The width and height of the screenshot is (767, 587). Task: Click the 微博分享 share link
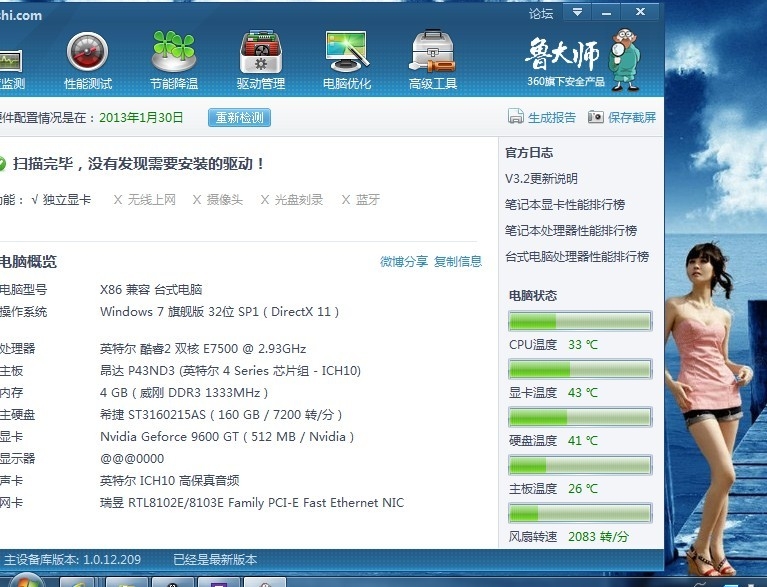click(x=404, y=262)
